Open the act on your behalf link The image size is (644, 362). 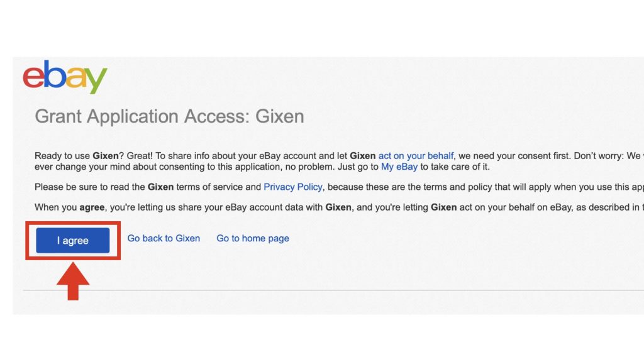click(416, 156)
